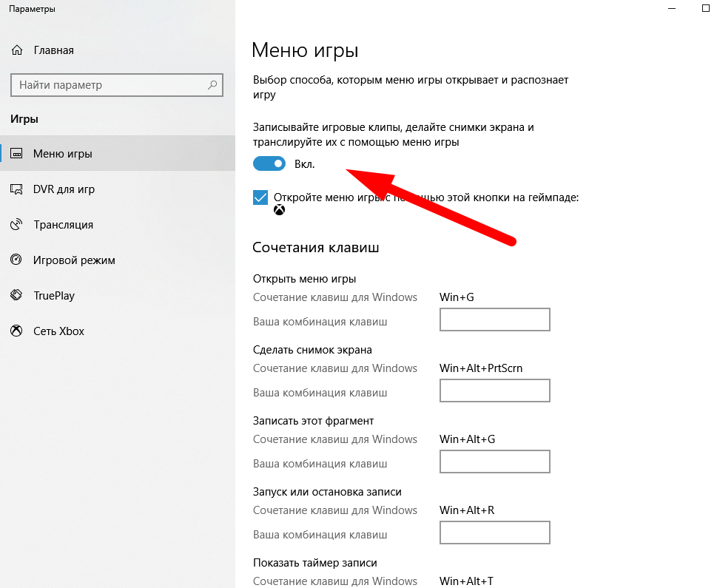Click the Сочетания клавиш heading
The image size is (717, 588).
(315, 247)
